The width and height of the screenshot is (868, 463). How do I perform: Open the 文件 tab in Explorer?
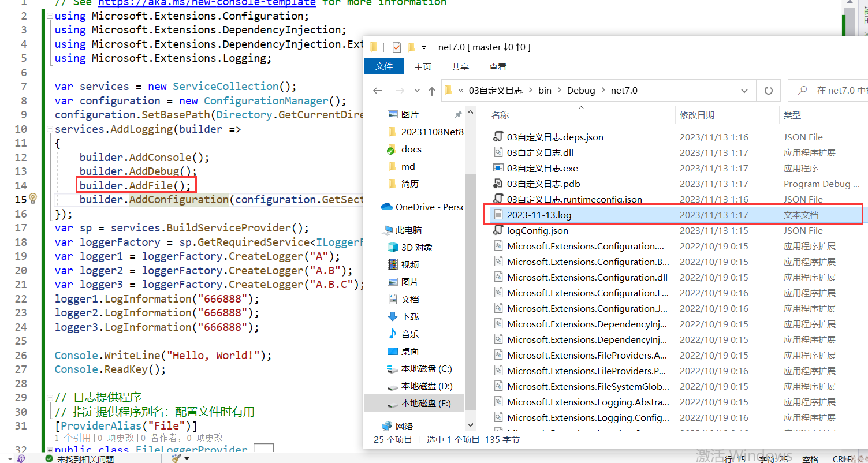tap(384, 66)
